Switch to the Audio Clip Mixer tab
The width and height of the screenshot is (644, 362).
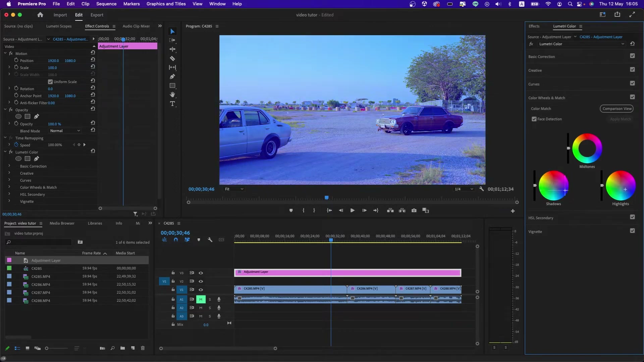click(x=136, y=26)
